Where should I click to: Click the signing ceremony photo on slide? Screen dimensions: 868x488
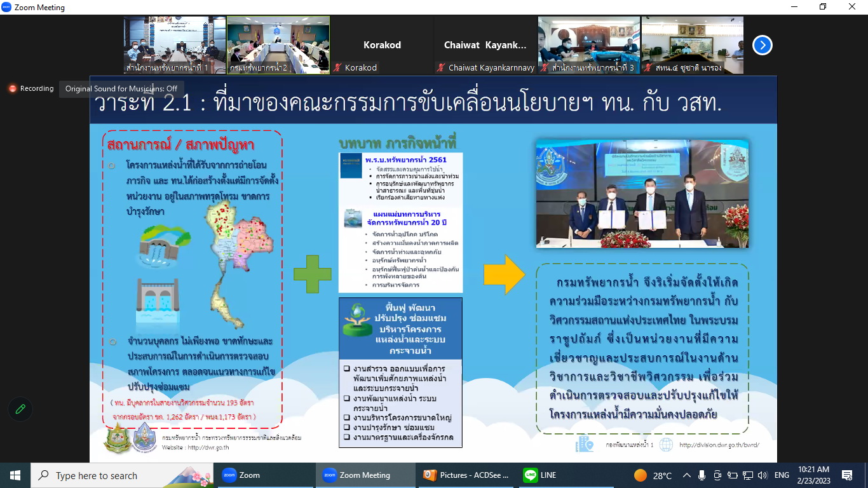642,194
